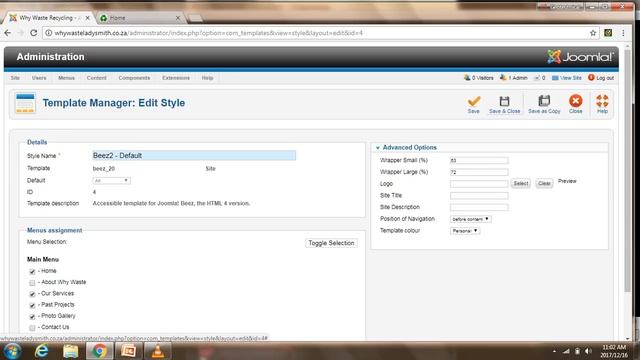Open Chrome three-dot menu

(x=623, y=33)
